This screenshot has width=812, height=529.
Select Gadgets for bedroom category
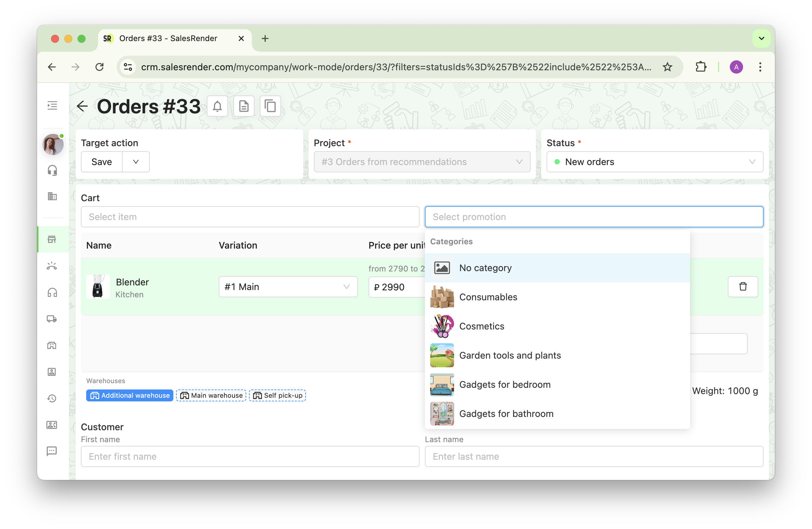[x=557, y=384]
